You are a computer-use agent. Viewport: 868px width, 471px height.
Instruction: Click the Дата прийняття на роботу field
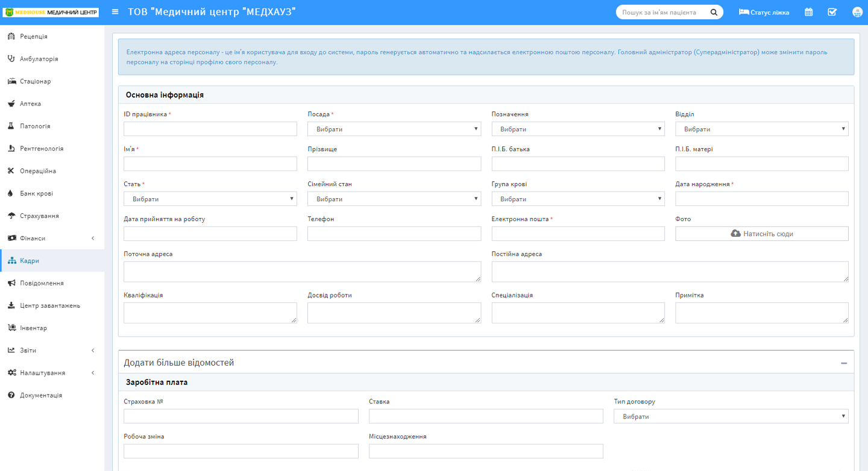coord(210,234)
